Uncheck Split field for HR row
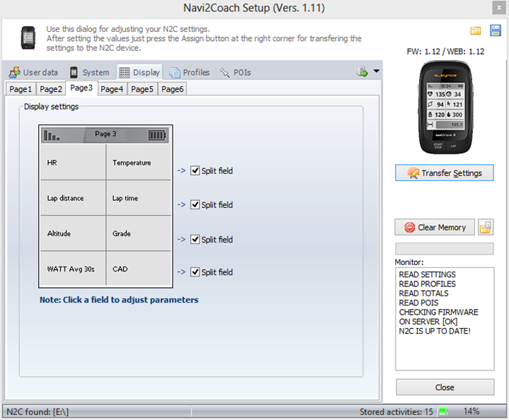 (x=195, y=170)
